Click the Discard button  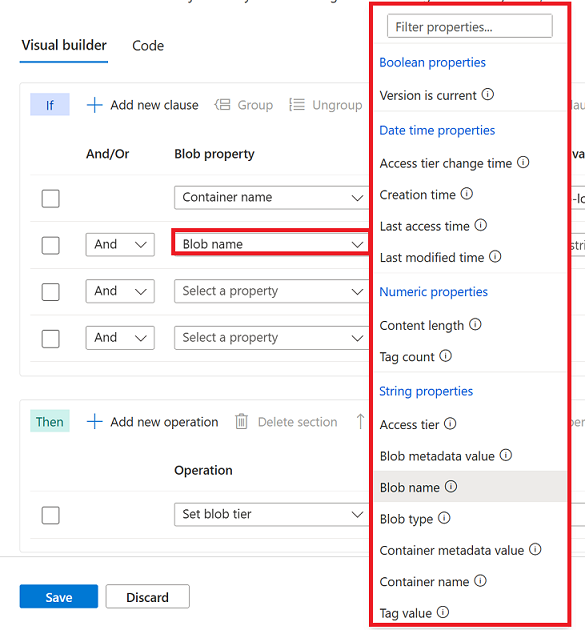[x=147, y=597]
